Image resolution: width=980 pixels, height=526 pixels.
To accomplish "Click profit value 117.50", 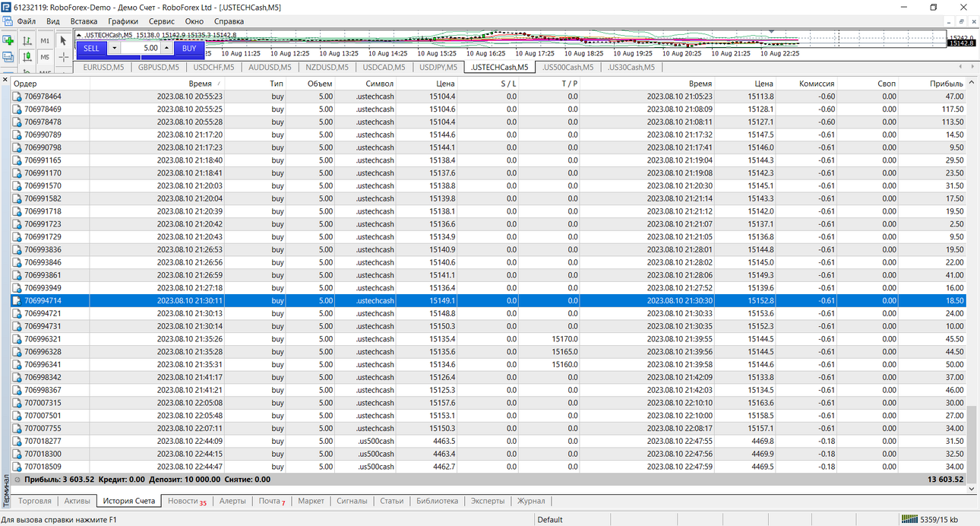I will 952,109.
